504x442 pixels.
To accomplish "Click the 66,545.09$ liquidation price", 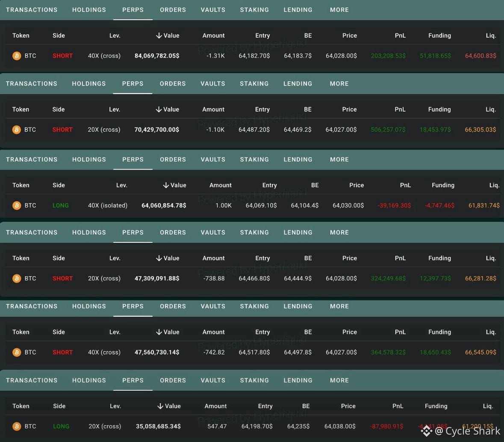I will point(480,352).
